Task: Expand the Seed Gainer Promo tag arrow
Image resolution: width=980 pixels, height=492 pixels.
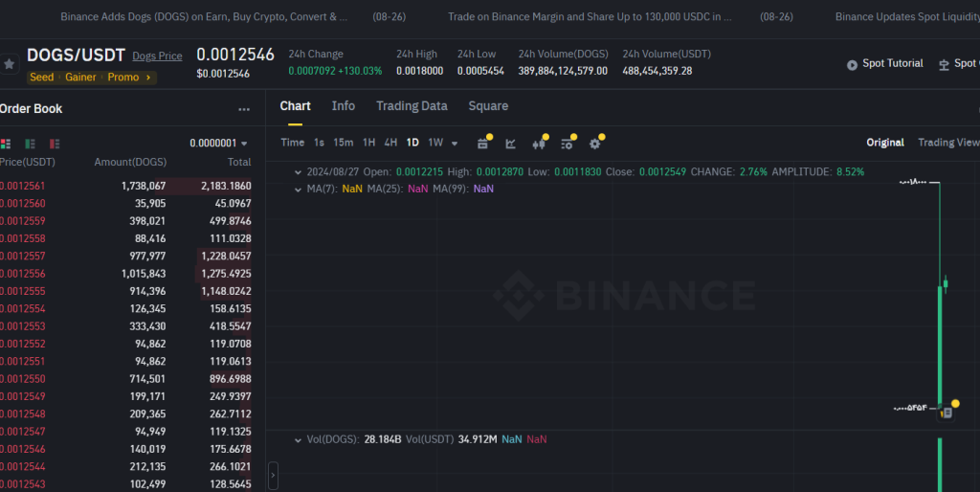Action: point(148,78)
